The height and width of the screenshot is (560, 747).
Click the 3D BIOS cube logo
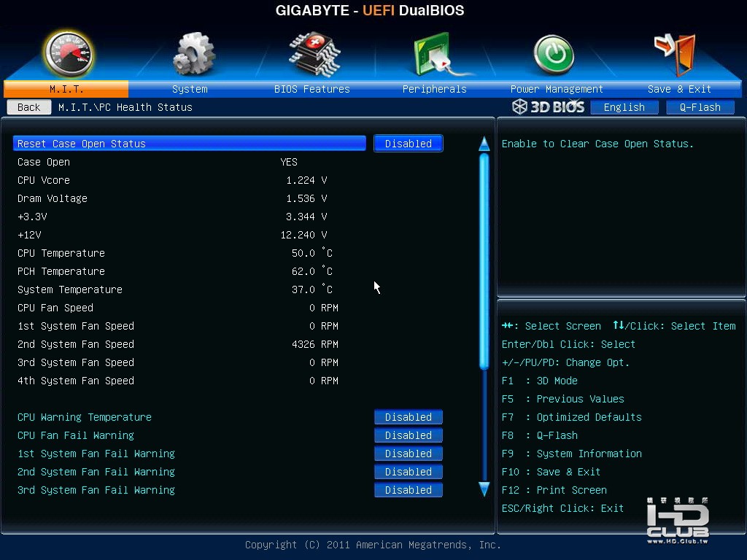pyautogui.click(x=519, y=106)
